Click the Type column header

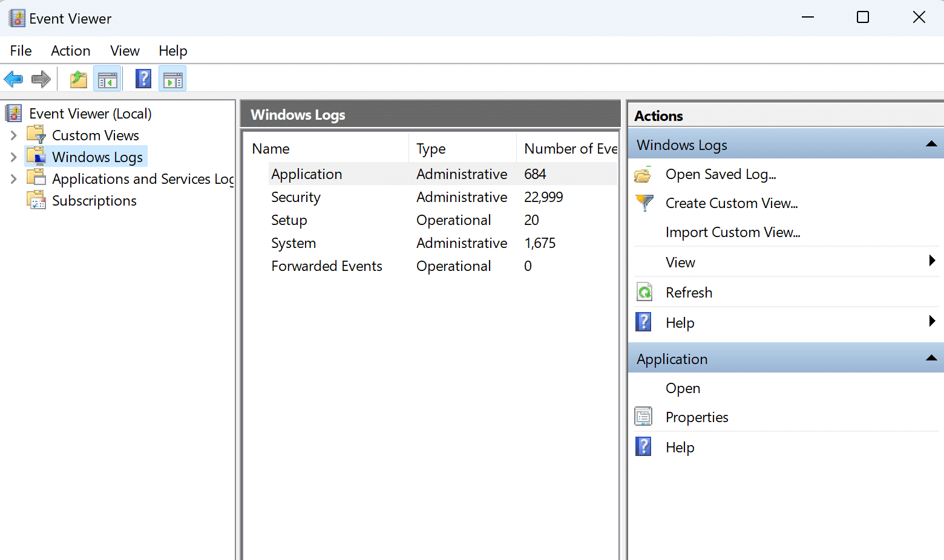pos(463,149)
